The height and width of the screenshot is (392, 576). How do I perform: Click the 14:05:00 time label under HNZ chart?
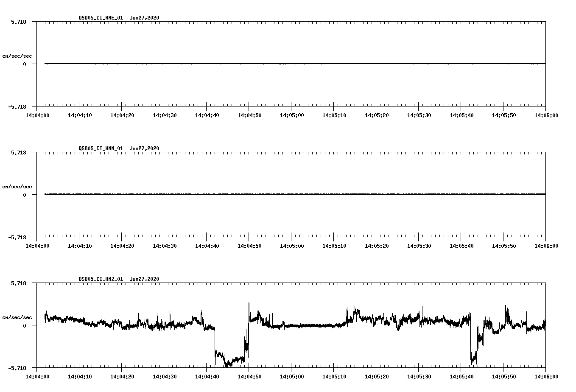click(x=292, y=376)
